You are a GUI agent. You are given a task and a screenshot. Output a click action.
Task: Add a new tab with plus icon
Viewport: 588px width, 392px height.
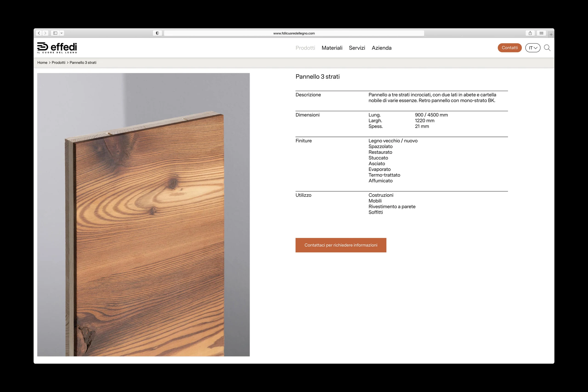(551, 34)
